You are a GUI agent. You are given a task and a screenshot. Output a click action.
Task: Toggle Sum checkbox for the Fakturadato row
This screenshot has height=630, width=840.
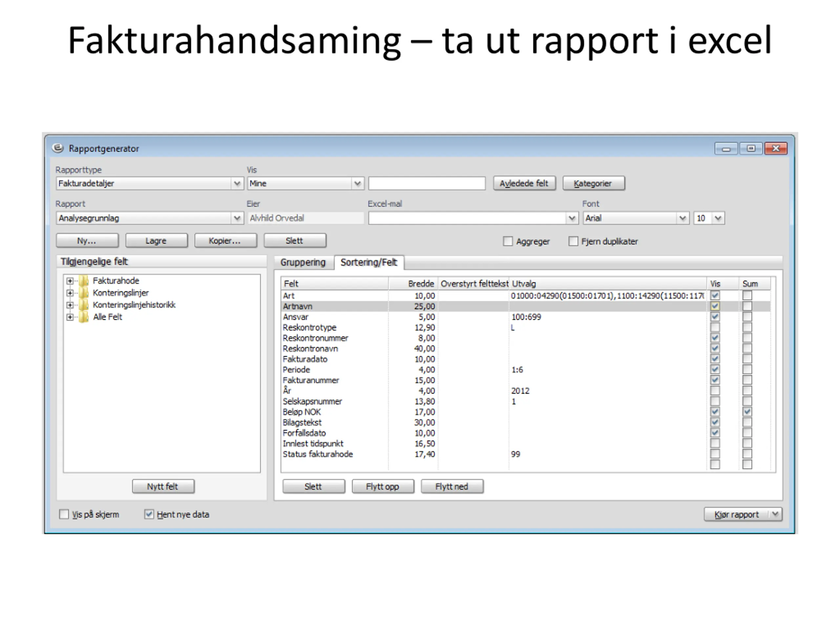747,359
